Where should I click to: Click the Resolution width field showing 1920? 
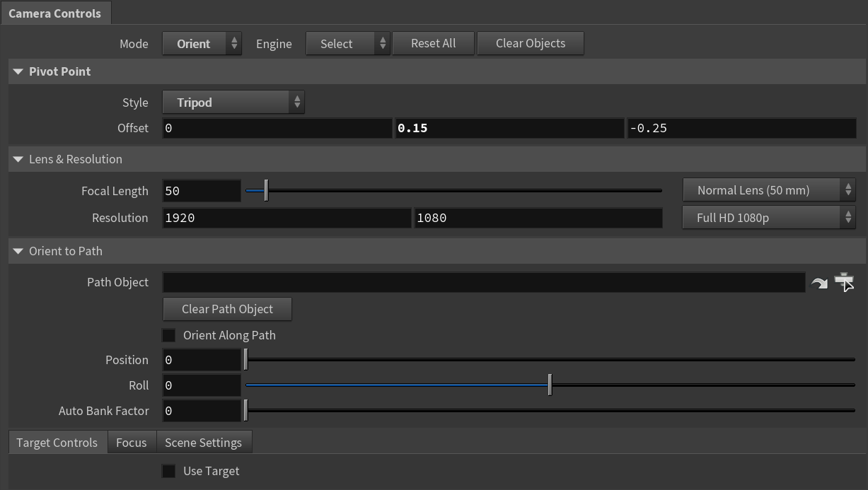pyautogui.click(x=287, y=218)
